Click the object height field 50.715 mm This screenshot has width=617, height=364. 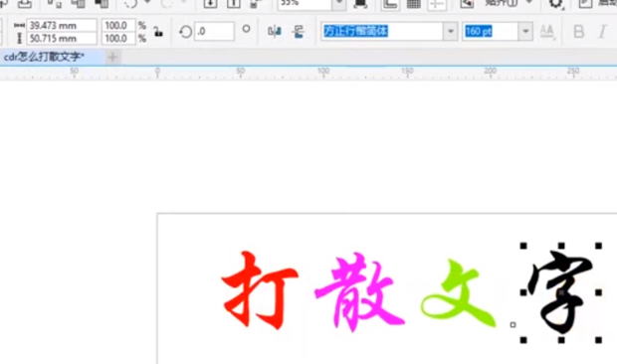point(62,38)
